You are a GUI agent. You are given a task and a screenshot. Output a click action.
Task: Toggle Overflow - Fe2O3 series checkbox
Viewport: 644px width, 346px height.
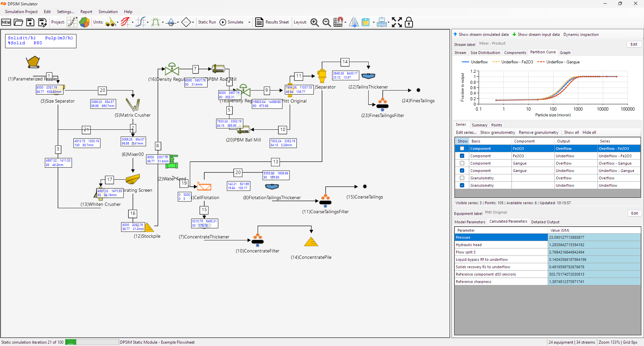point(462,149)
